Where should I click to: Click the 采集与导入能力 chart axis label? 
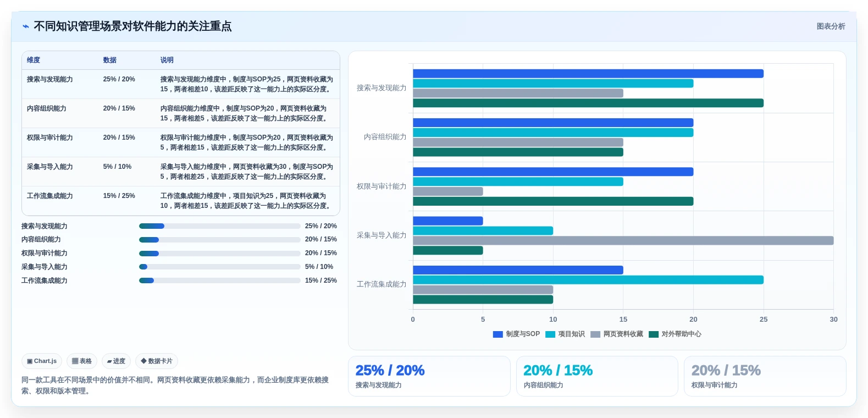(382, 235)
